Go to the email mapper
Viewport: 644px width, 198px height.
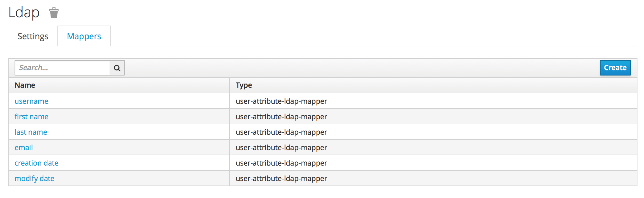[x=24, y=148]
